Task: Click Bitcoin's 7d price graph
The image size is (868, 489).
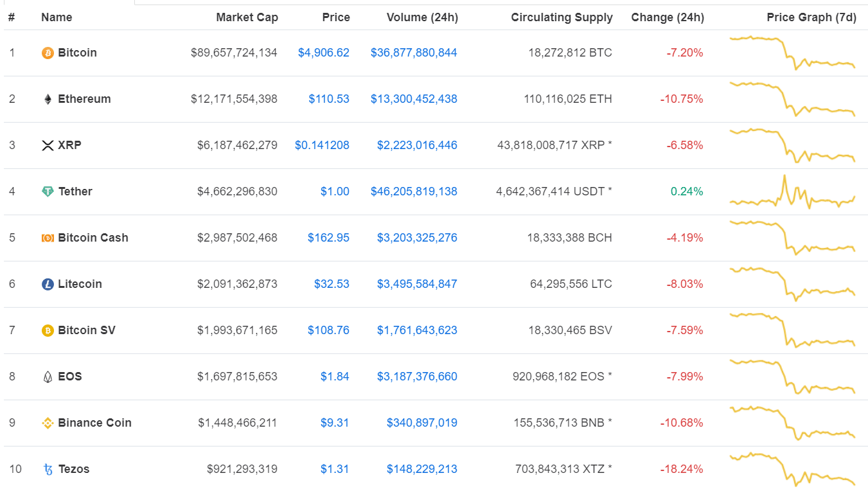Action: tap(792, 53)
